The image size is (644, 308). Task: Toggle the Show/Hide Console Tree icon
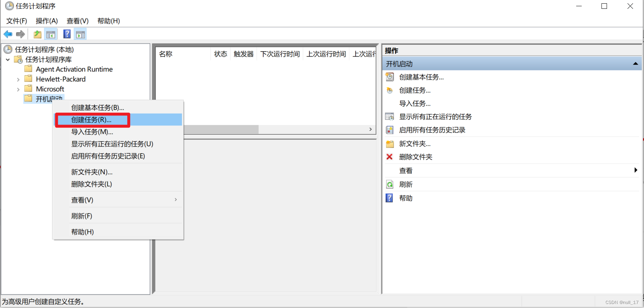pos(51,34)
